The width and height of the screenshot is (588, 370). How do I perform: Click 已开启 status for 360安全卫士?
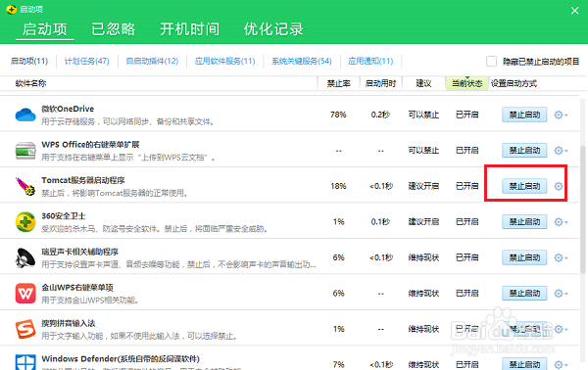(466, 221)
